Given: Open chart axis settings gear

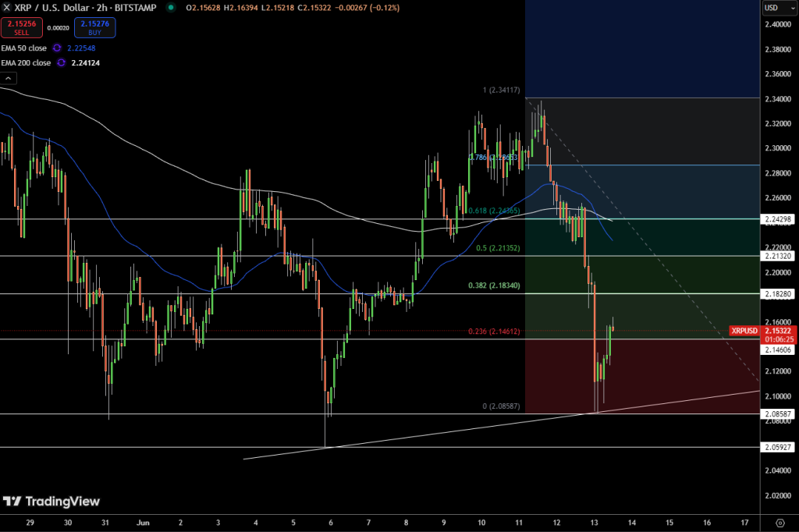Looking at the screenshot, I should click(779, 523).
